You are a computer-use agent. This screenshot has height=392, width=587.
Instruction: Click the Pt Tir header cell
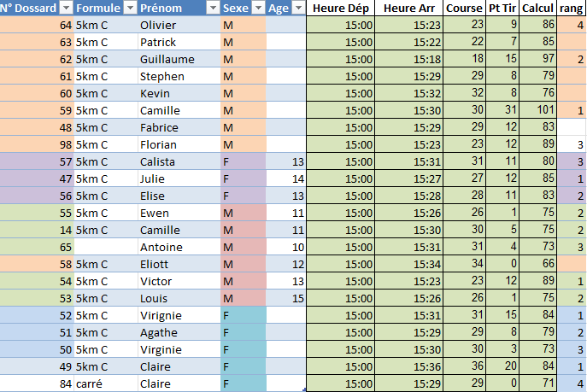click(x=502, y=9)
